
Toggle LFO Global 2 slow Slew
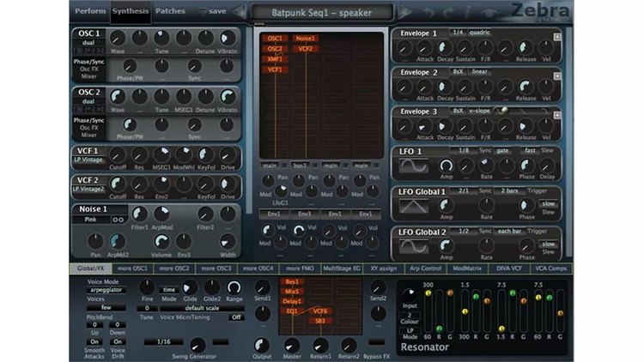pyautogui.click(x=549, y=244)
